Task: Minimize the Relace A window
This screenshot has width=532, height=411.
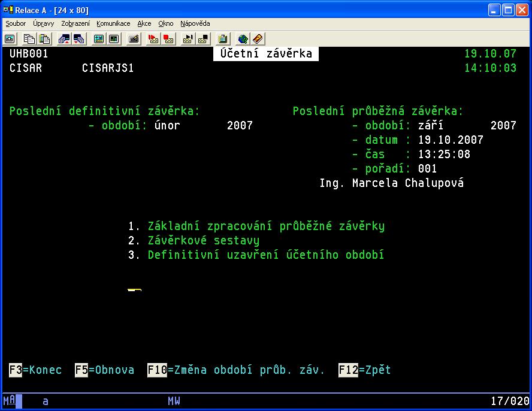Action: pos(494,10)
